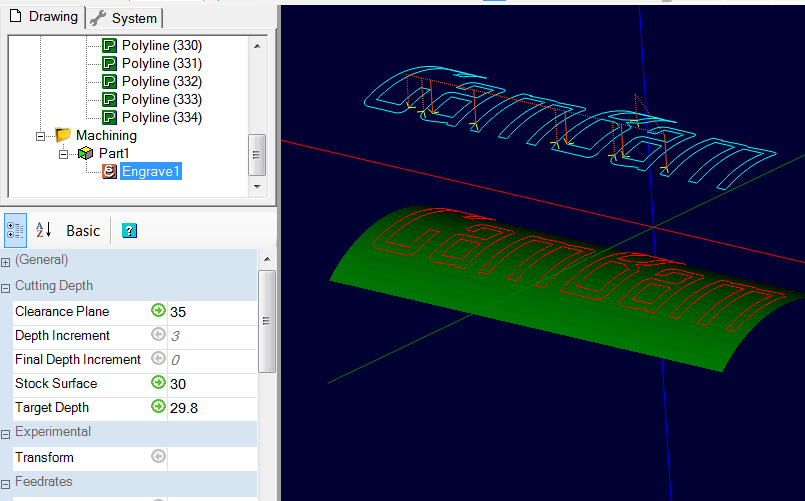Screen dimensions: 805x501
Task: Select the Target Depth property label
Action: [x=52, y=408]
